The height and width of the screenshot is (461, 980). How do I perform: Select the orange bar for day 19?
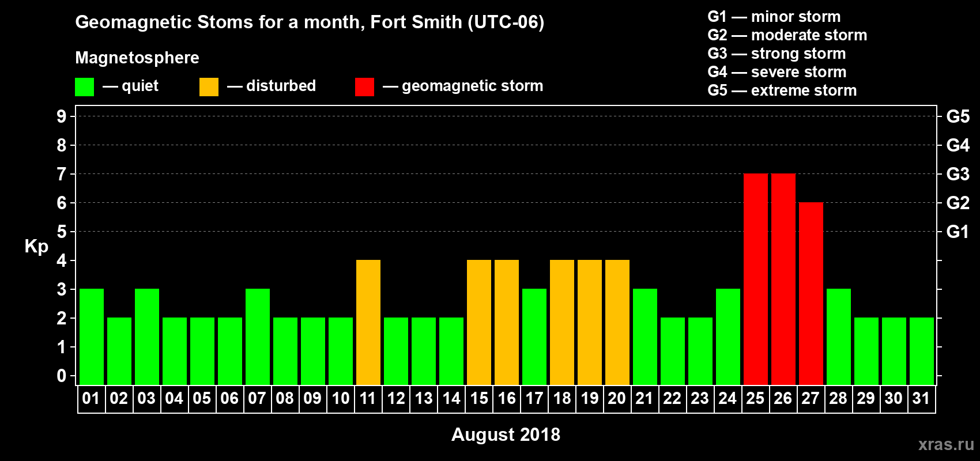coord(590,322)
